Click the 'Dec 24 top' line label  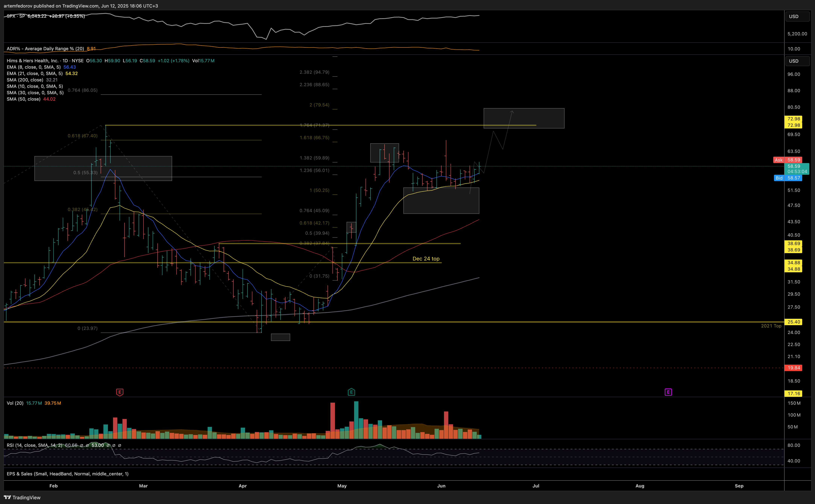point(426,259)
